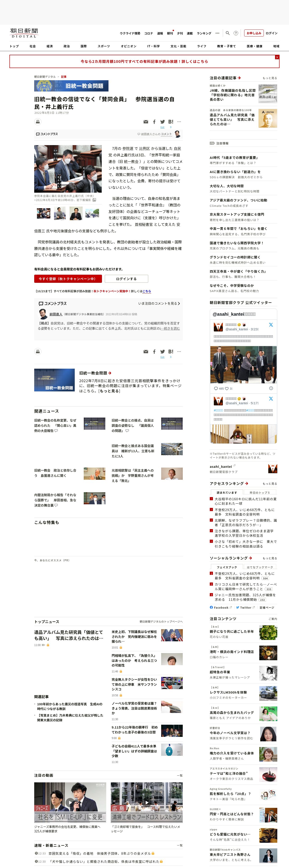Enlarge the main article photo of 井上義行
The width and height of the screenshot is (289, 868).
(68, 169)
